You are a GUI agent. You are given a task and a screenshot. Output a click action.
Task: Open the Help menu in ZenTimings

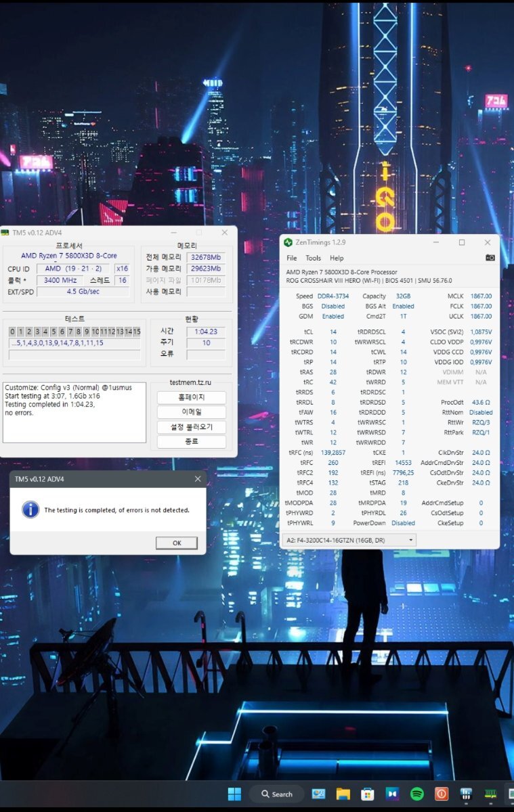pyautogui.click(x=337, y=258)
